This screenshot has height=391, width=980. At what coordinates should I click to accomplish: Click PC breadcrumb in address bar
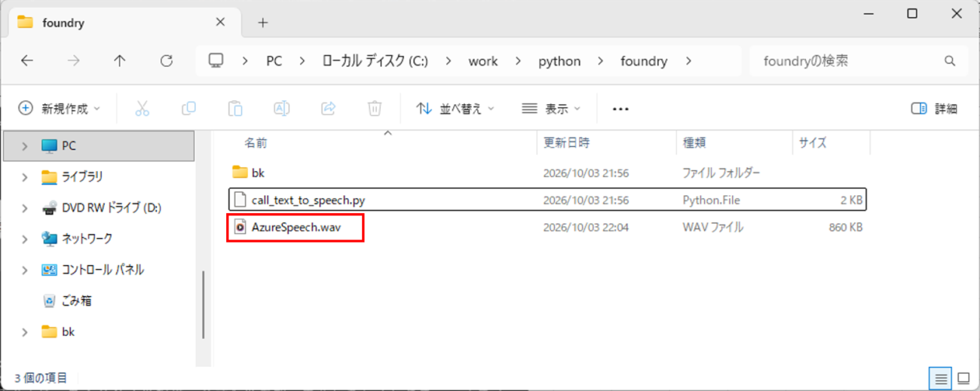(x=274, y=61)
